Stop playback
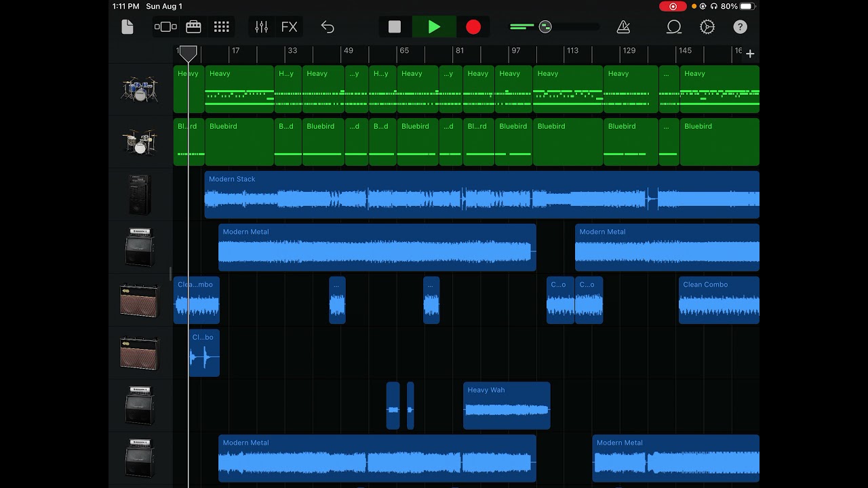 (x=395, y=27)
